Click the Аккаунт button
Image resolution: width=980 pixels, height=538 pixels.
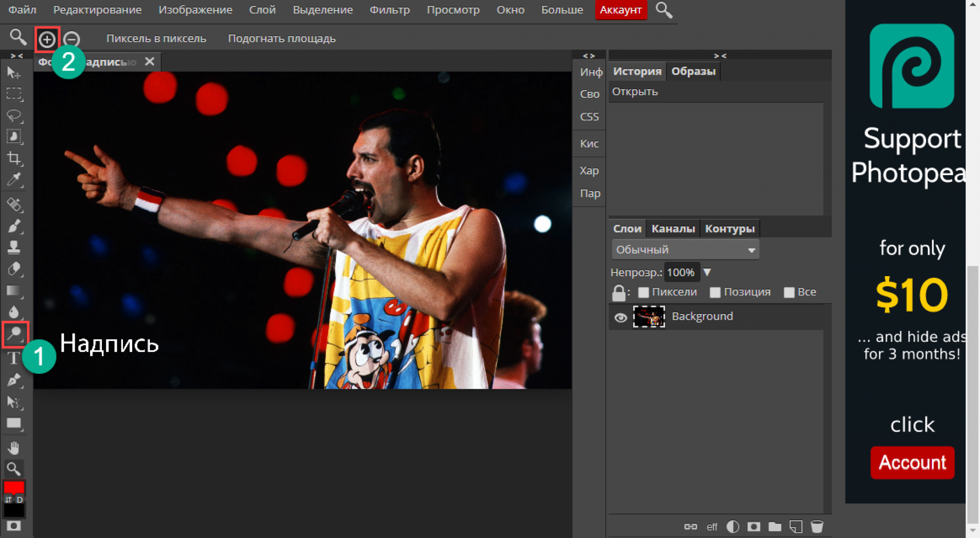(621, 10)
